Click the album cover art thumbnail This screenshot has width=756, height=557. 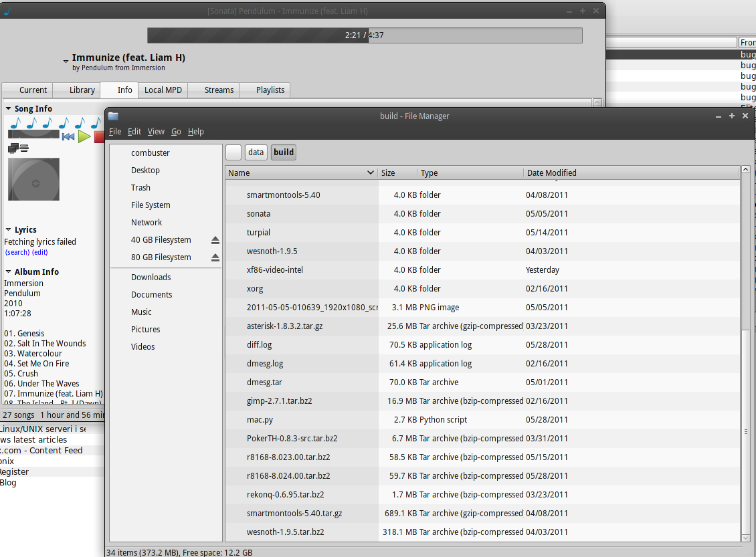pyautogui.click(x=33, y=179)
